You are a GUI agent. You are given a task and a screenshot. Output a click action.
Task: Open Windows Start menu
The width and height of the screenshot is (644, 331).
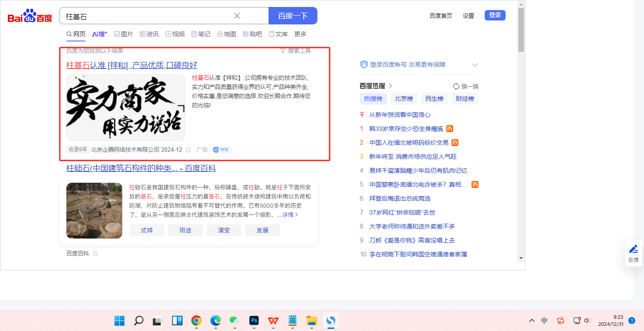click(119, 321)
